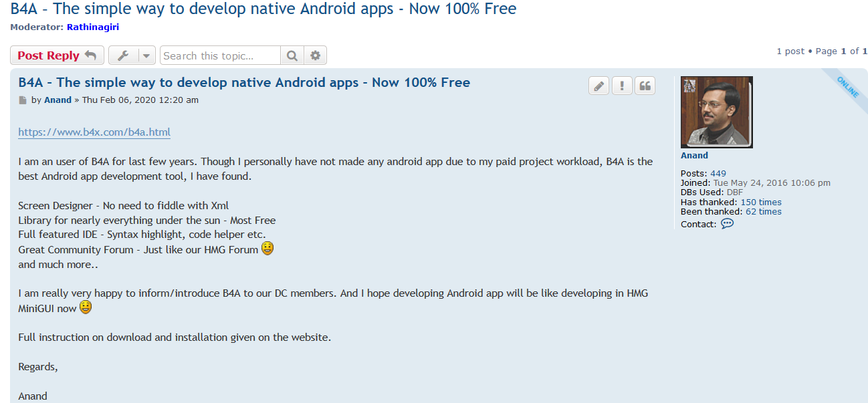Click the '1 post • Page 1 of 1' text
The image size is (868, 403).
(x=822, y=51)
